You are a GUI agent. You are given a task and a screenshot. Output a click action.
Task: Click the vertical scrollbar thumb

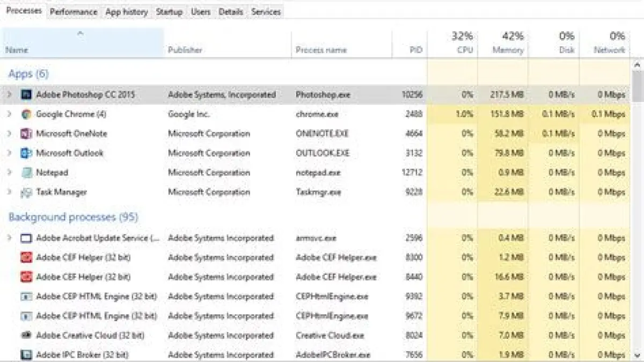coord(638,86)
